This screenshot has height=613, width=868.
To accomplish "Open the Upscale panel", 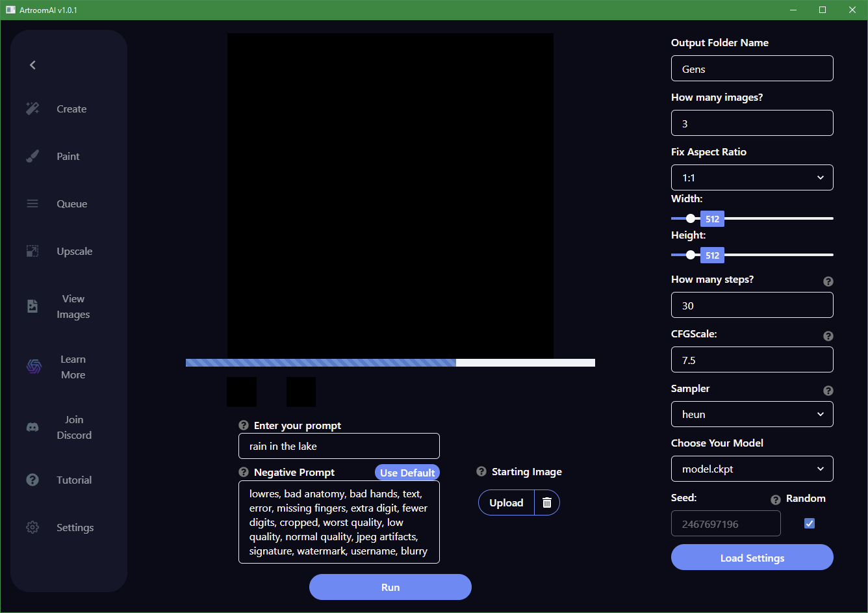I will point(75,251).
